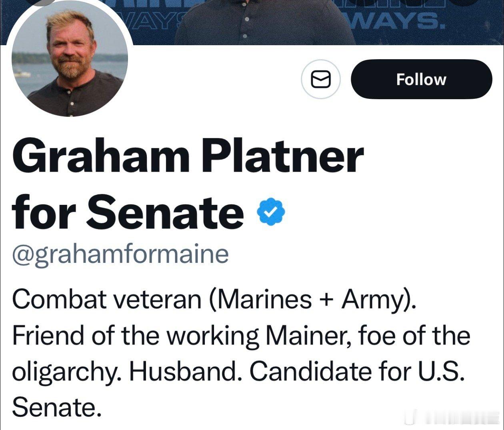Click the @grahamformaine handle
Image resolution: width=504 pixels, height=430 pixels.
coord(120,253)
